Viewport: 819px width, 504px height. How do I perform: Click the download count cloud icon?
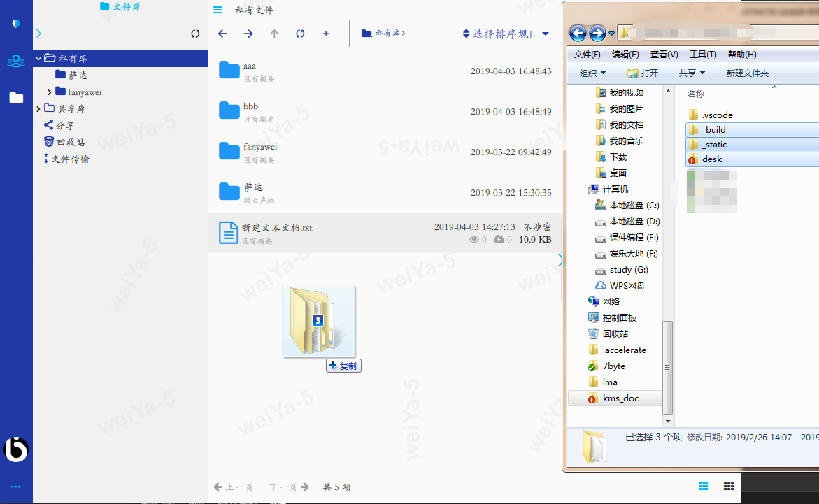click(499, 239)
